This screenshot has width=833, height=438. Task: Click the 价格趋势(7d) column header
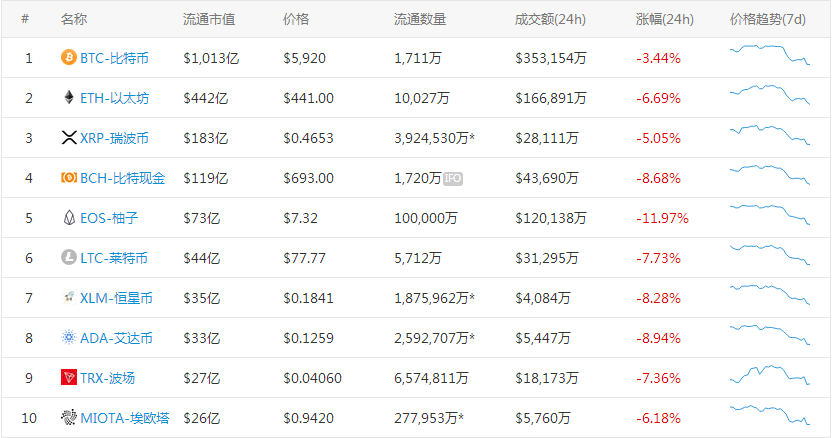768,19
